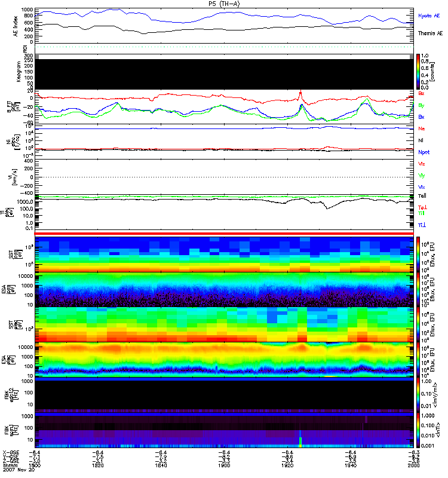Click the green "By" legend label
Viewport: 448px width, 478px height.
(x=421, y=106)
